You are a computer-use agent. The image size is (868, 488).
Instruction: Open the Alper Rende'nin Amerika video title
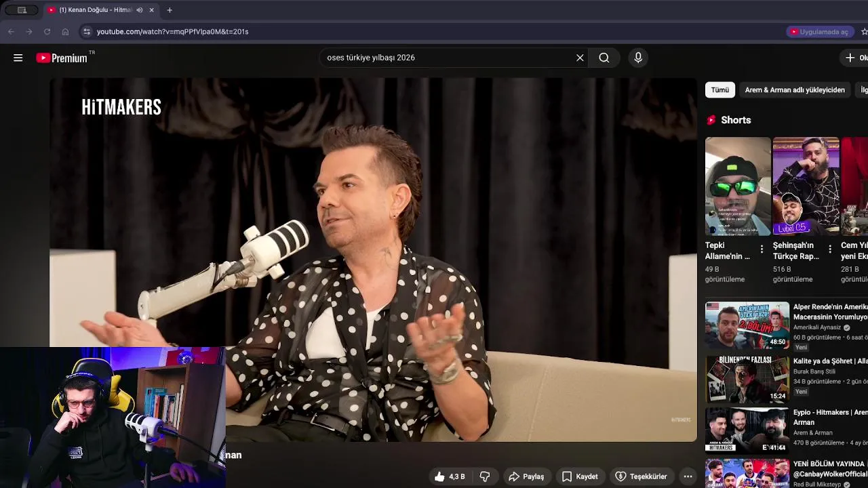(831, 312)
